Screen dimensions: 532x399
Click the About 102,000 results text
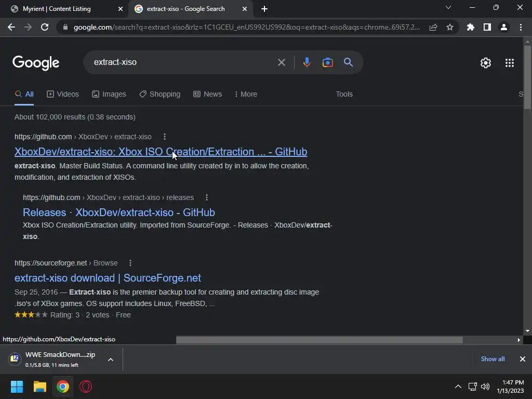(x=75, y=117)
